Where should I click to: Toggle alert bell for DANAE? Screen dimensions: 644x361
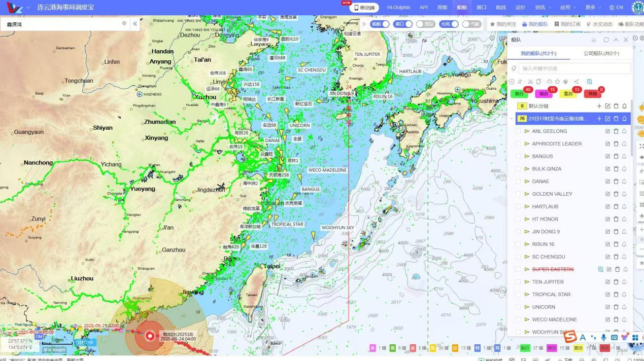(625, 181)
